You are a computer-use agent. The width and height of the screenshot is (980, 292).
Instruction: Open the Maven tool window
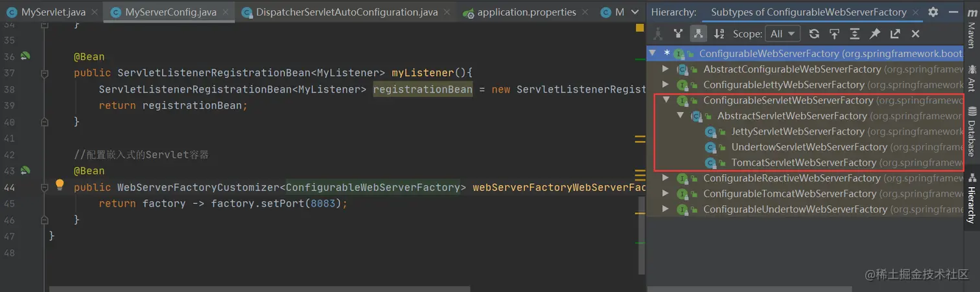click(x=972, y=29)
